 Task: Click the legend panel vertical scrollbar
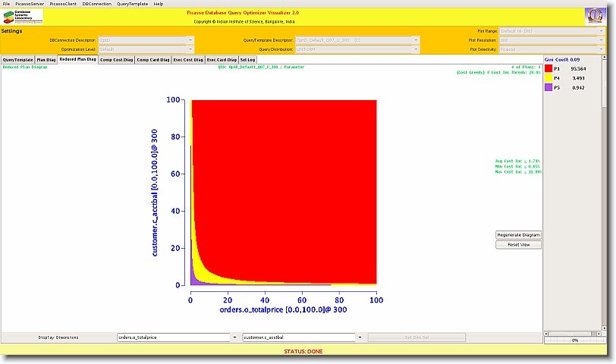(604, 190)
